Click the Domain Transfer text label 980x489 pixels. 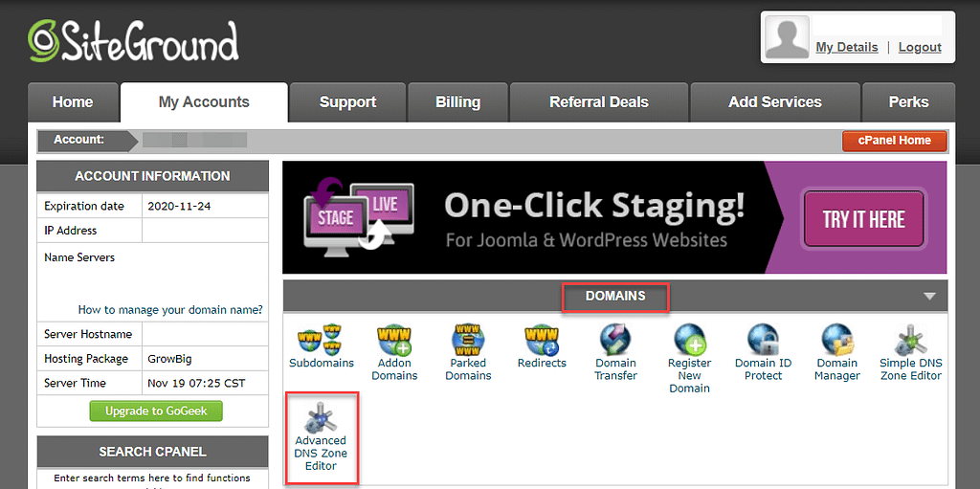(615, 369)
